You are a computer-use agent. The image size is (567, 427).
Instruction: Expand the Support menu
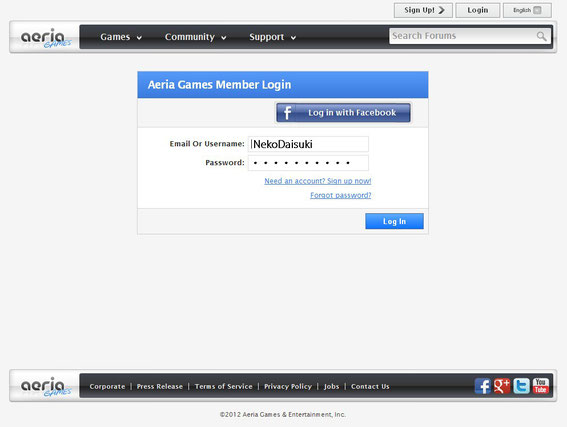coord(273,37)
